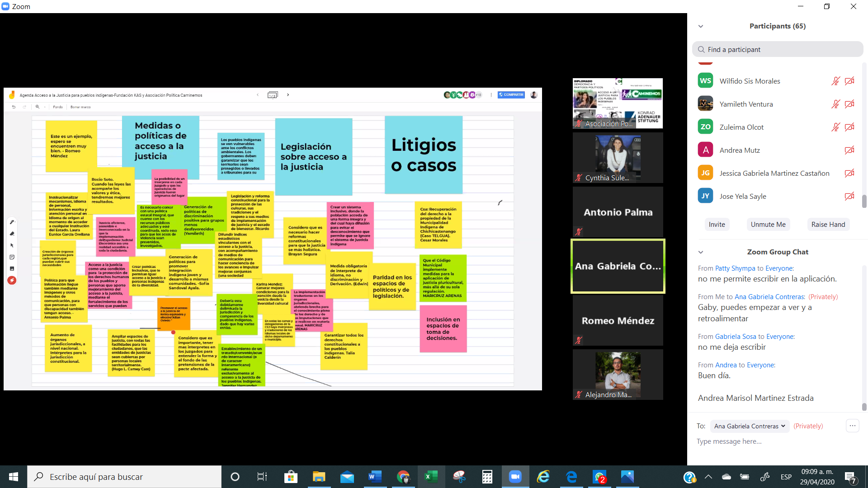
Task: Collapse the Participants panel chevron
Action: 701,26
